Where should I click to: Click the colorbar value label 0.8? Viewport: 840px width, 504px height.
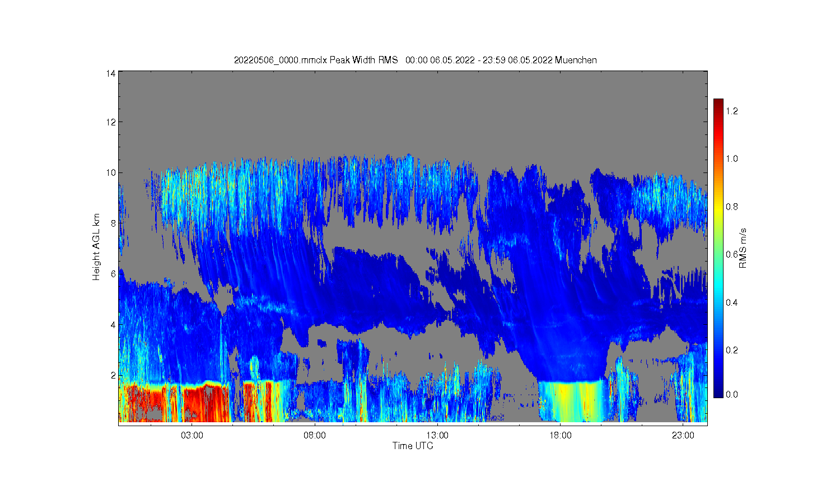click(x=731, y=207)
